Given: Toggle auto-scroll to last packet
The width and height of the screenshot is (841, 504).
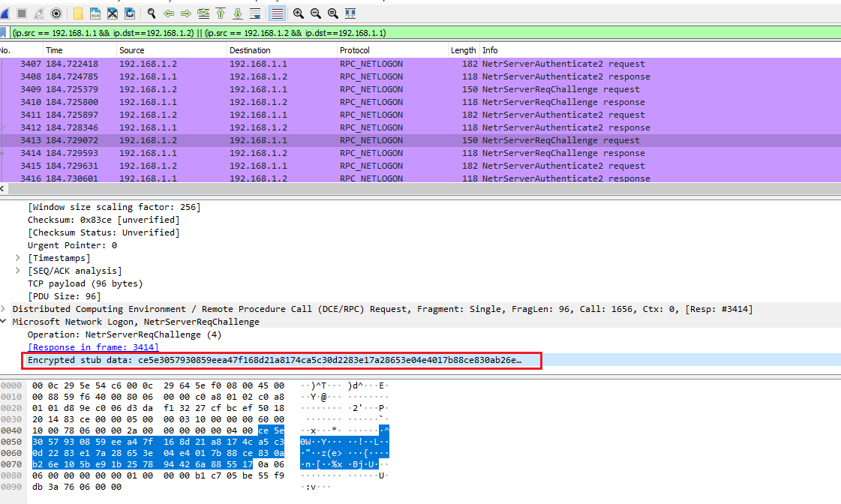Looking at the screenshot, I should pyautogui.click(x=255, y=13).
